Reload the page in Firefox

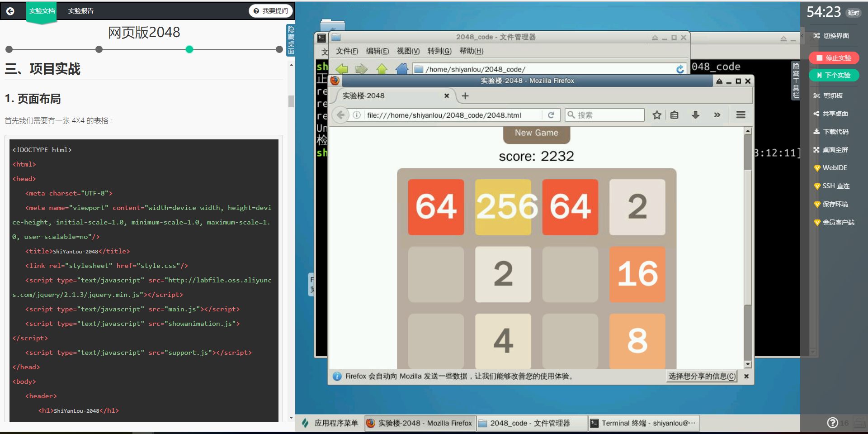tap(551, 115)
